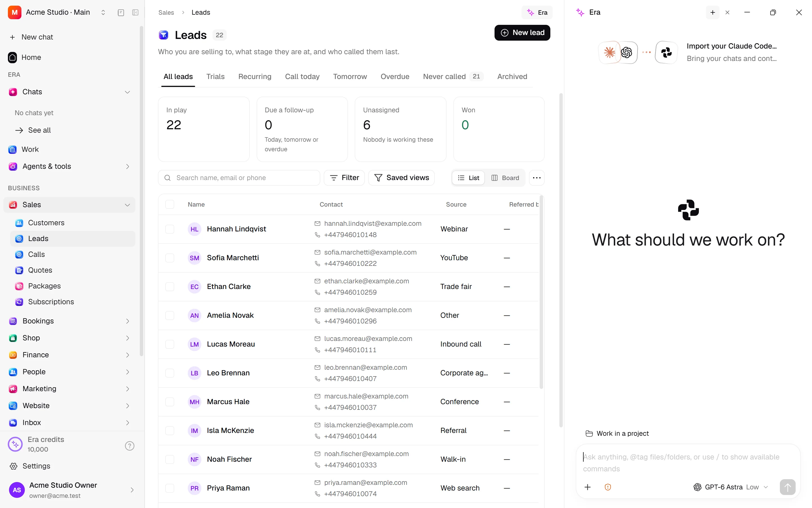
Task: Open the Filter button
Action: point(344,178)
